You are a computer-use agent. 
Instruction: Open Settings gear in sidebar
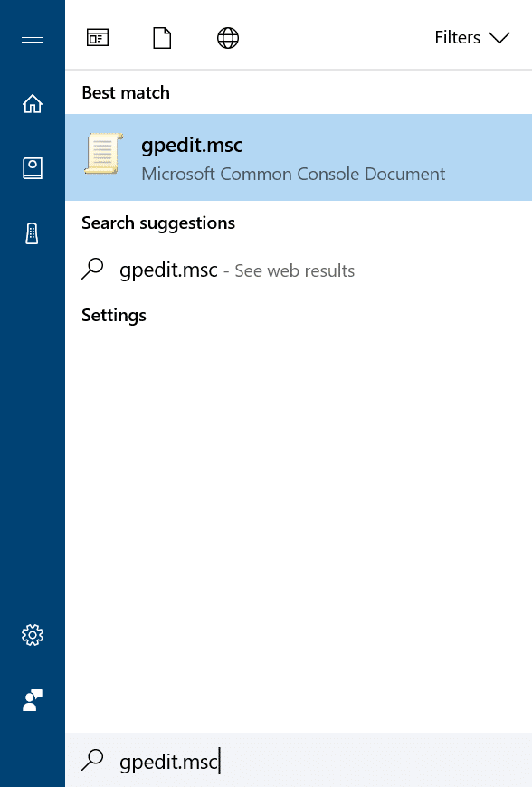coord(33,635)
